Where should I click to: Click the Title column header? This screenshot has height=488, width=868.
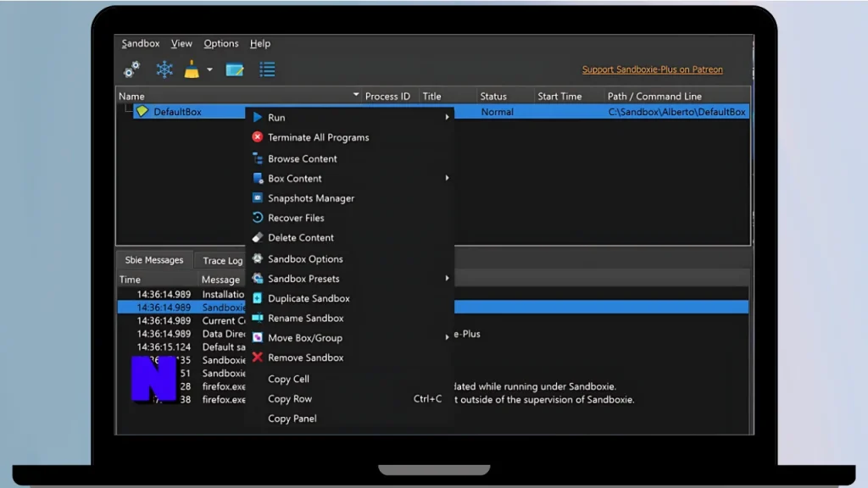pyautogui.click(x=448, y=97)
